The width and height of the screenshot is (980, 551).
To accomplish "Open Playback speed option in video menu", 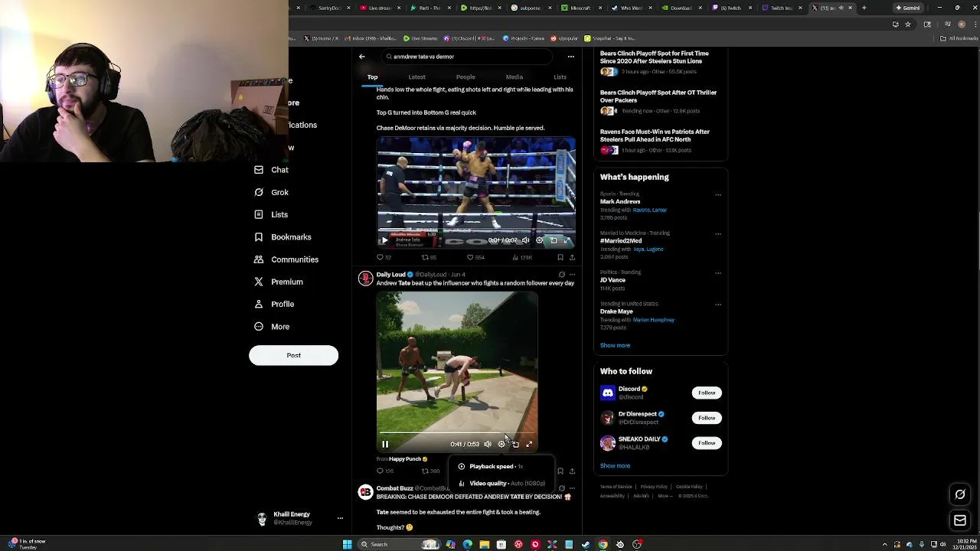I will pos(500,466).
